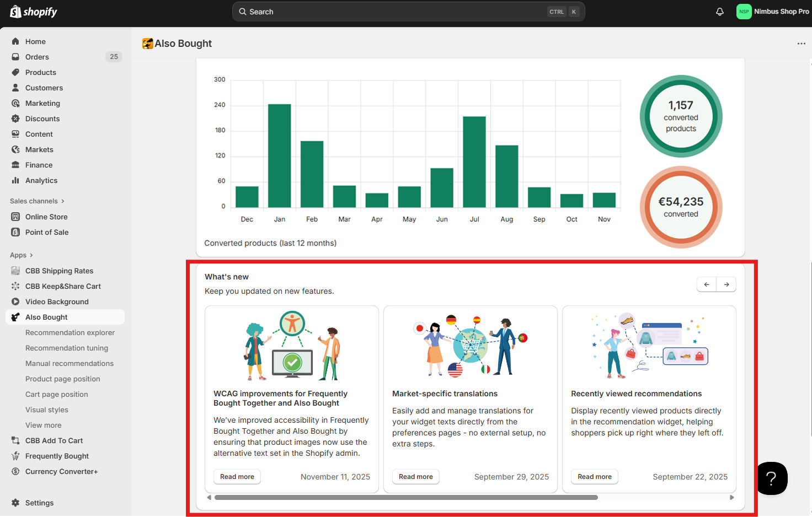
Task: Click the €54,235 converted circle
Action: coord(681,207)
